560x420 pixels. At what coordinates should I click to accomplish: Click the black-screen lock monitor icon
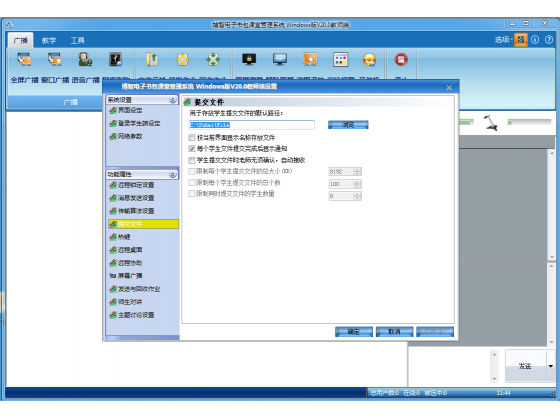(x=249, y=59)
